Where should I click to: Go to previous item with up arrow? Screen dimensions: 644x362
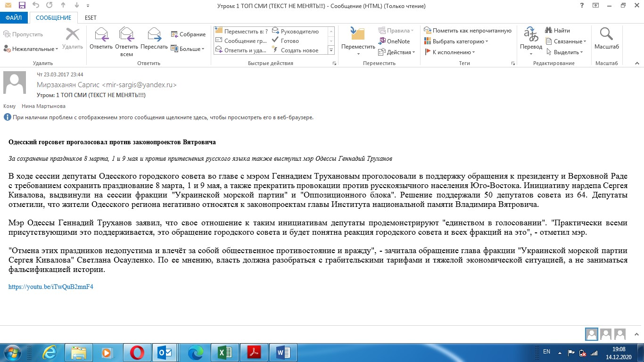tap(64, 6)
